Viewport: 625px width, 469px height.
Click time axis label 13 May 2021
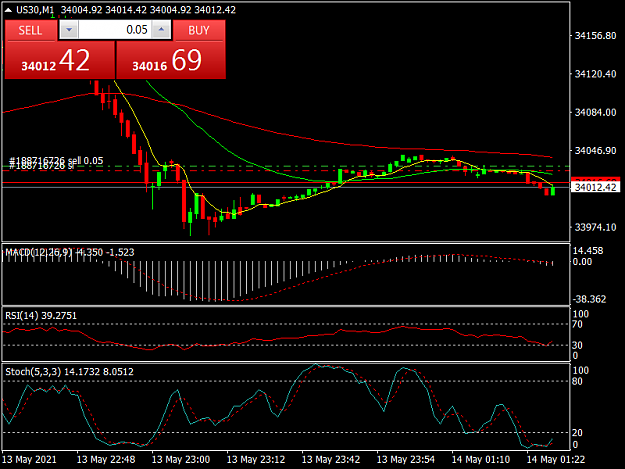point(29,460)
